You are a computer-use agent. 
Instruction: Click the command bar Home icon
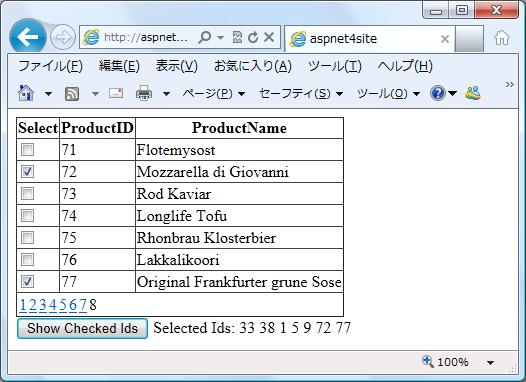[x=26, y=93]
